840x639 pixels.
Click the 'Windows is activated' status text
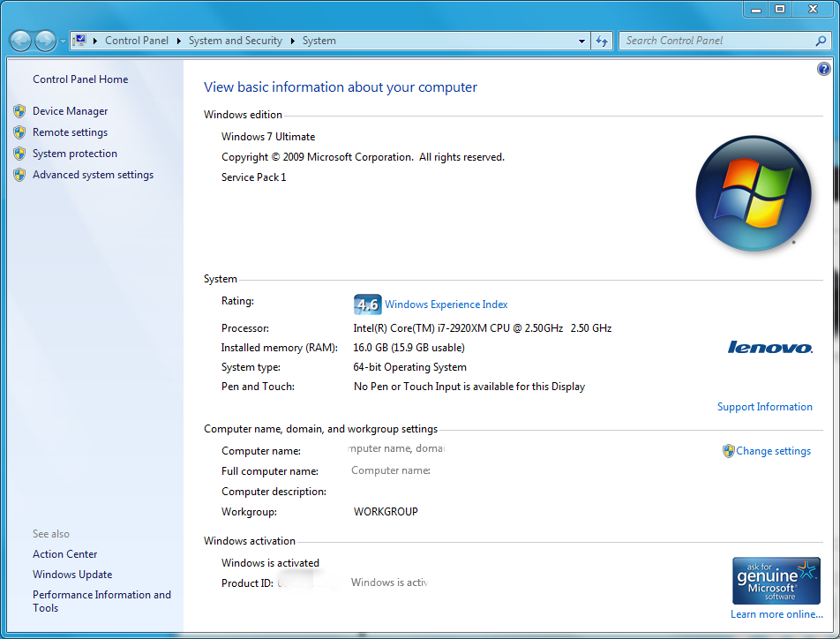point(271,563)
